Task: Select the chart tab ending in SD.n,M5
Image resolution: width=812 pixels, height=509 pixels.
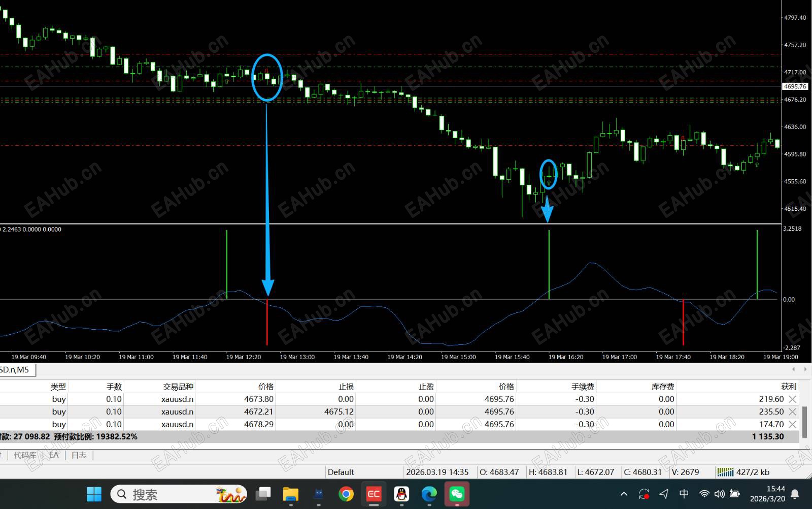Action: pos(17,370)
